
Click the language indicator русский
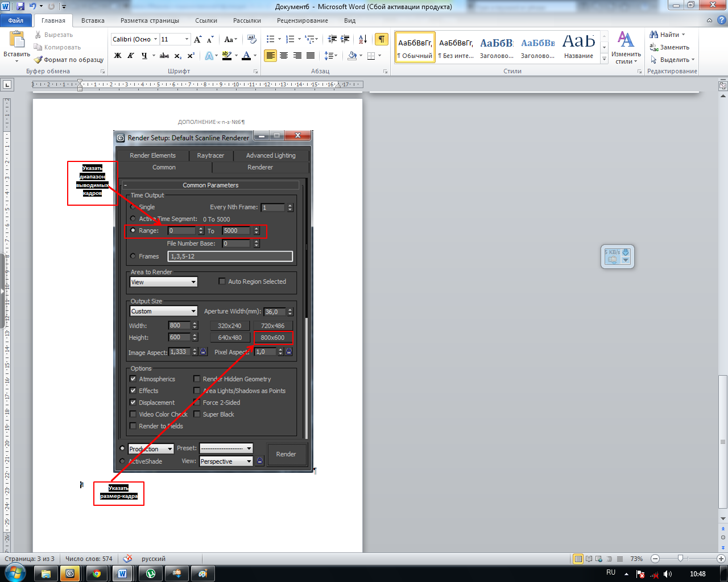pos(154,559)
